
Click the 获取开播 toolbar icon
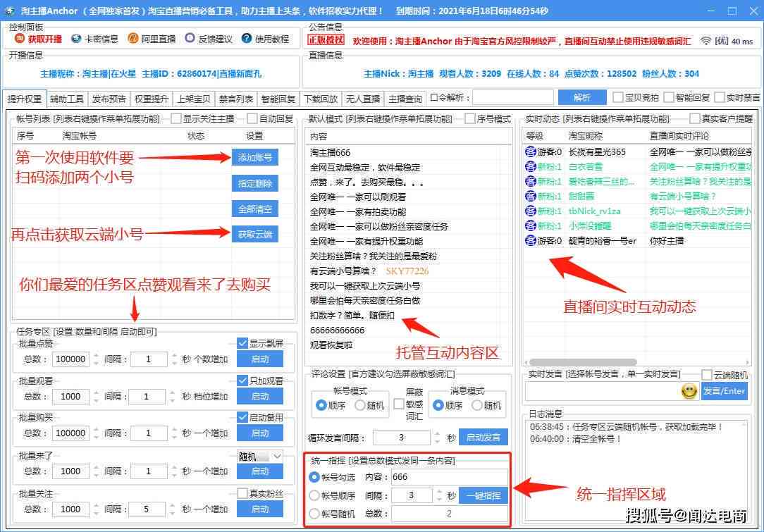point(19,39)
